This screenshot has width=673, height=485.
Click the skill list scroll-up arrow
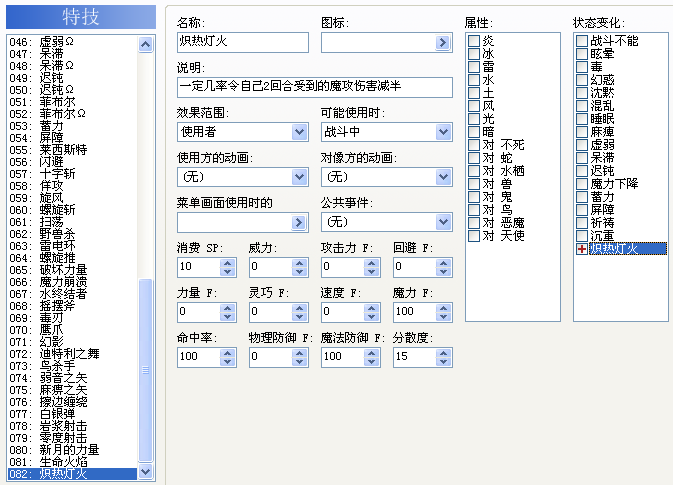coord(146,44)
